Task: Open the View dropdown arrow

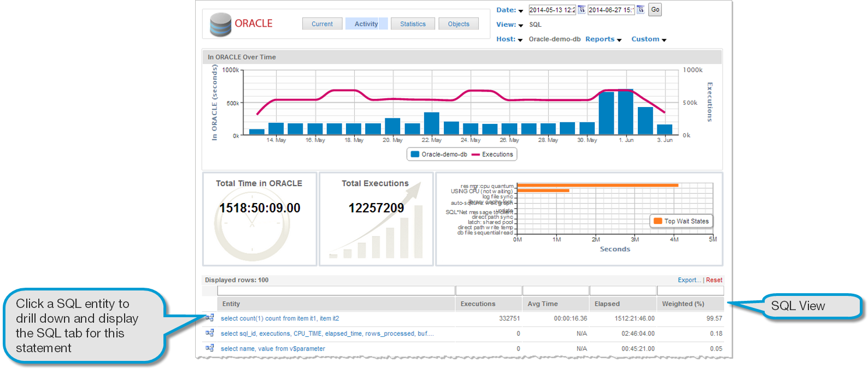Action: point(520,26)
